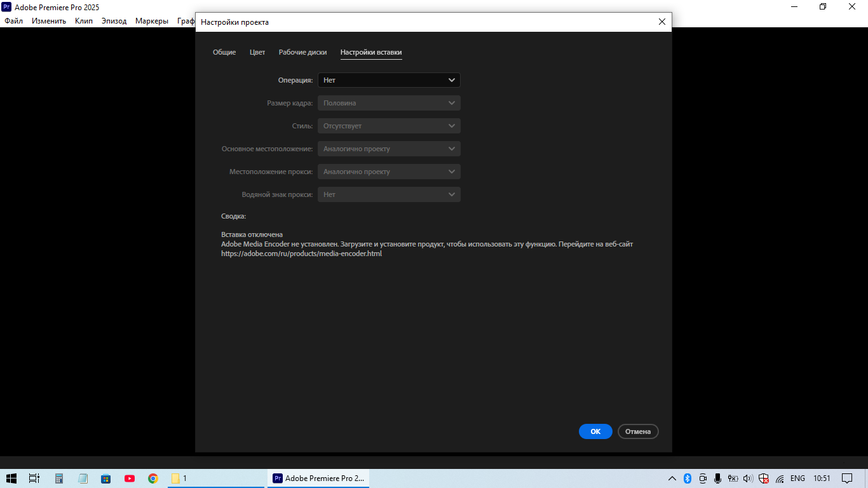Open Microsoft Store from taskbar
Screen dimensions: 868x488
pos(106,478)
